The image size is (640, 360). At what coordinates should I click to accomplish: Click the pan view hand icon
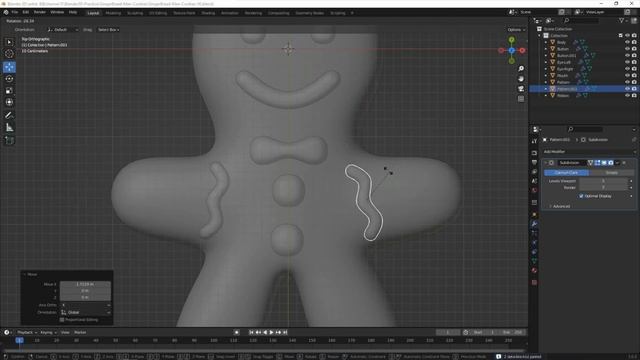(521, 79)
